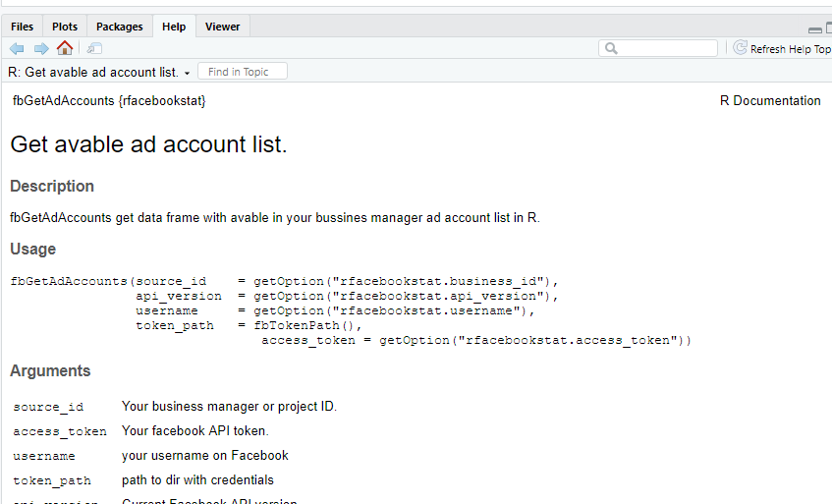Switch to the Files tab
Viewport: 832px width, 504px height.
click(x=22, y=27)
